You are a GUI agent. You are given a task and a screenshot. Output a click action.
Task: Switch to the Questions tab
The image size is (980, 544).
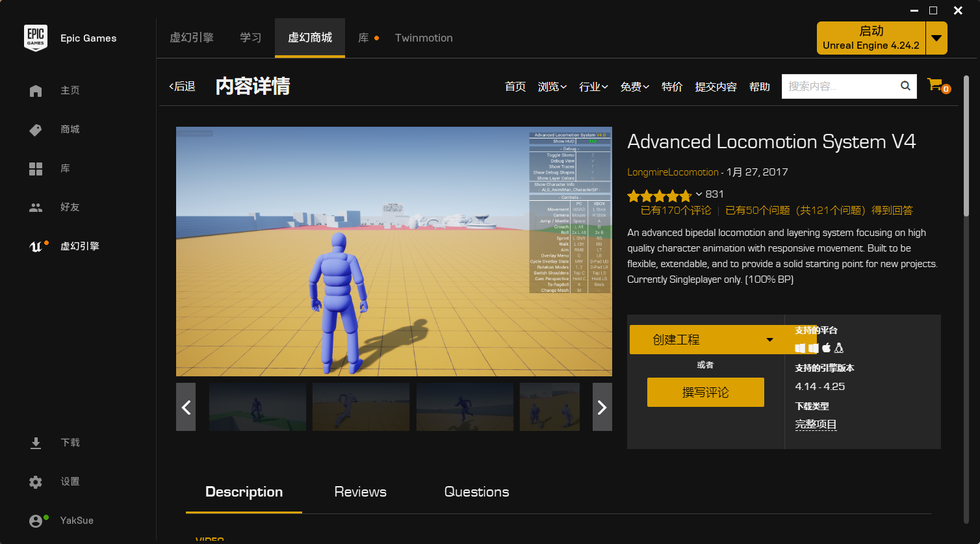coord(476,492)
